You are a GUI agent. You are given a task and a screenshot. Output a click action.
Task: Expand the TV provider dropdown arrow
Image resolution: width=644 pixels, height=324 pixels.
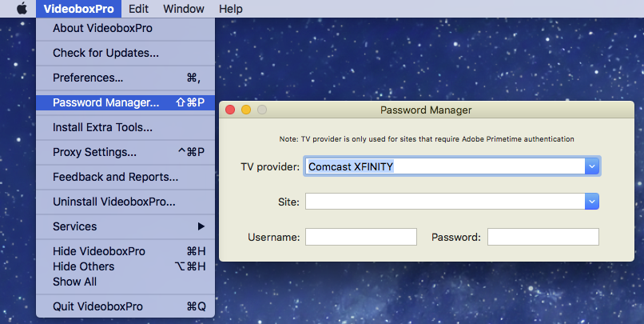pyautogui.click(x=592, y=166)
